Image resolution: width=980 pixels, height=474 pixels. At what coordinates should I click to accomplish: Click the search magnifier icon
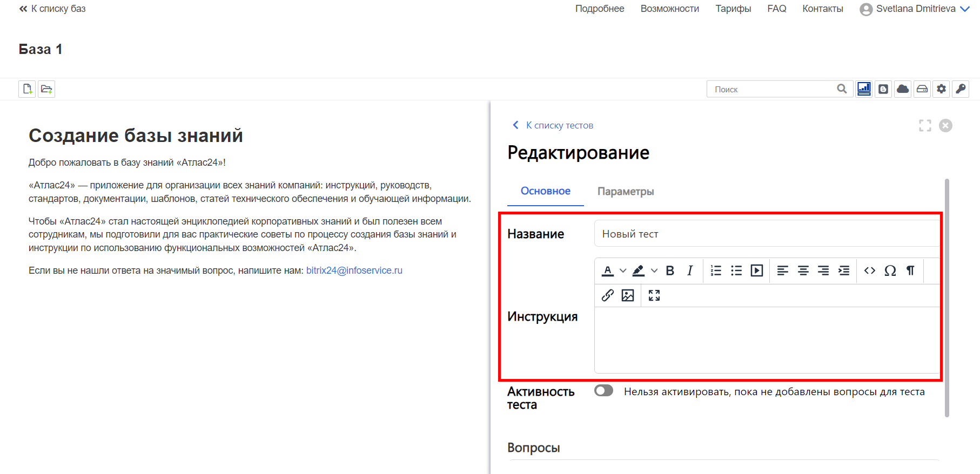(842, 89)
